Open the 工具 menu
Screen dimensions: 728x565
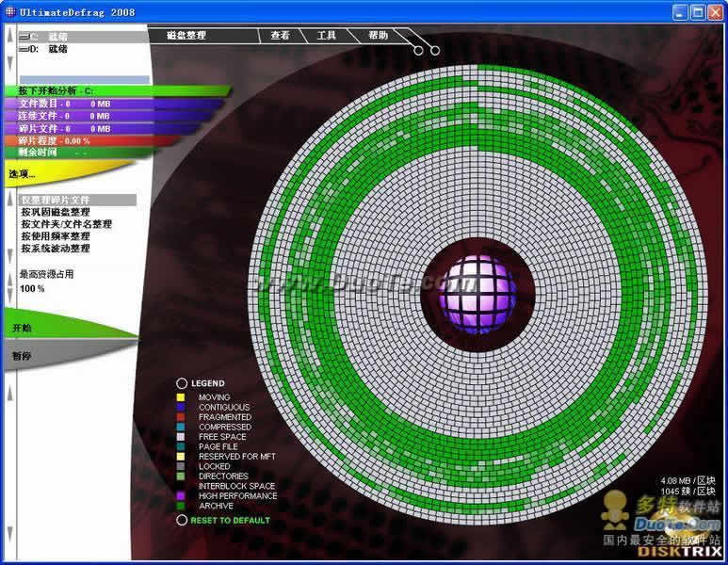[326, 35]
